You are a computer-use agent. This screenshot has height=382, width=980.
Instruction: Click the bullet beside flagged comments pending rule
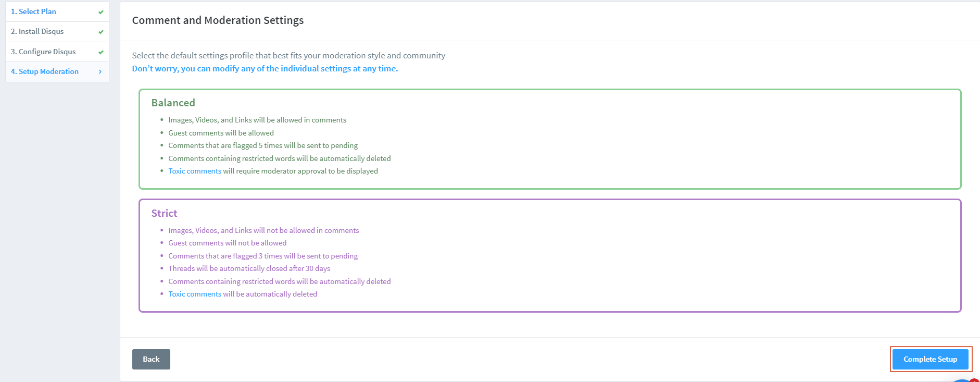point(162,145)
